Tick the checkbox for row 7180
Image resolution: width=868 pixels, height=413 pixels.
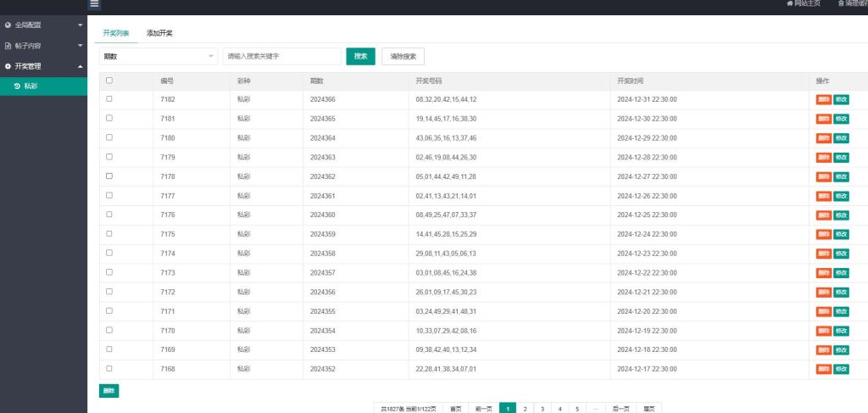tap(109, 137)
